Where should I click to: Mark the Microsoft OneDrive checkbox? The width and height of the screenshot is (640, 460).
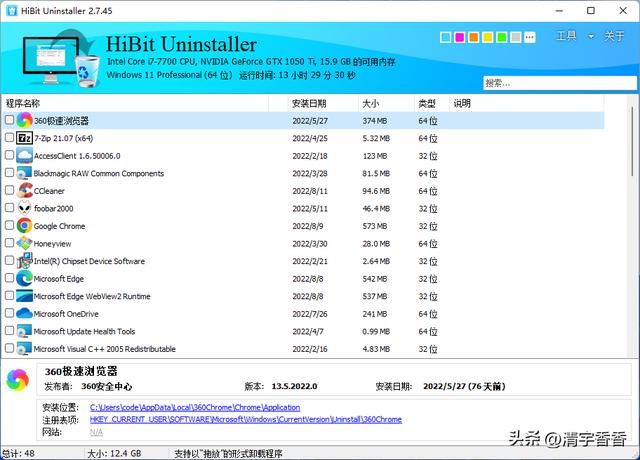(9, 313)
